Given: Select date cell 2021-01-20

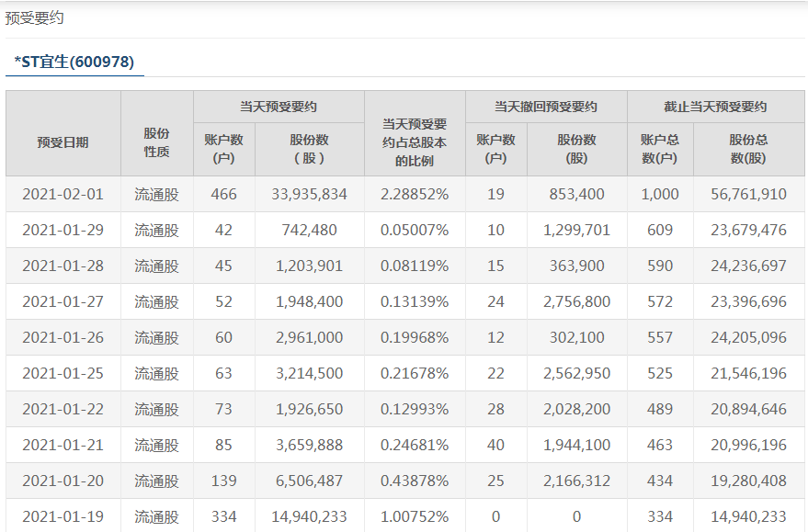Looking at the screenshot, I should 63,481.
